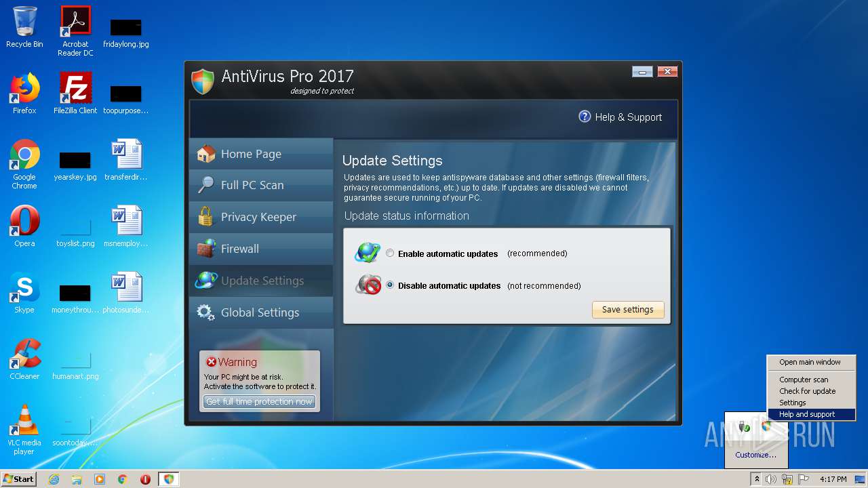Click the house icon beside Home Page
The height and width of the screenshot is (488, 868).
[x=205, y=154]
